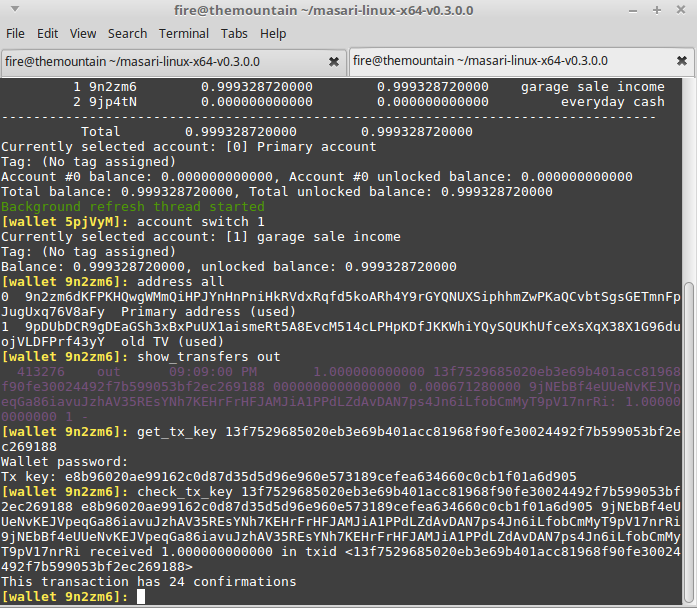The height and width of the screenshot is (608, 697).
Task: Open the File menu
Action: tap(15, 34)
